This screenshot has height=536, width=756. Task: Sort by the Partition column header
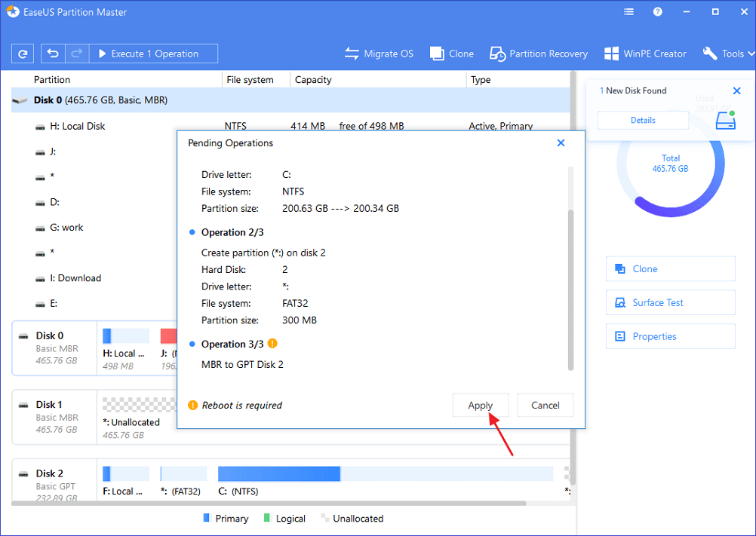(x=52, y=80)
